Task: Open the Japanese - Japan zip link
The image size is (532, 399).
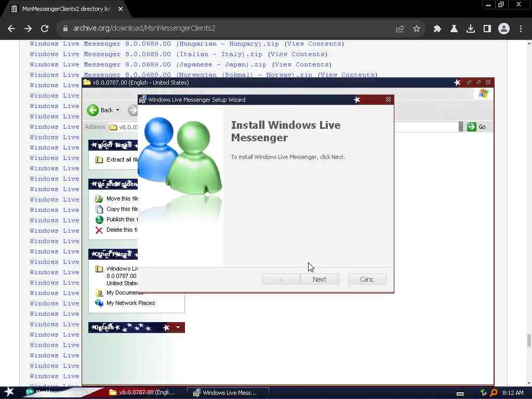Action: (148, 64)
